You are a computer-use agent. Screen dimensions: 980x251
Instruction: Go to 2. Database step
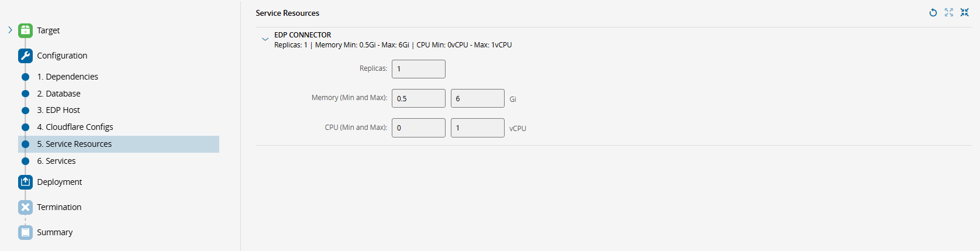(x=58, y=94)
